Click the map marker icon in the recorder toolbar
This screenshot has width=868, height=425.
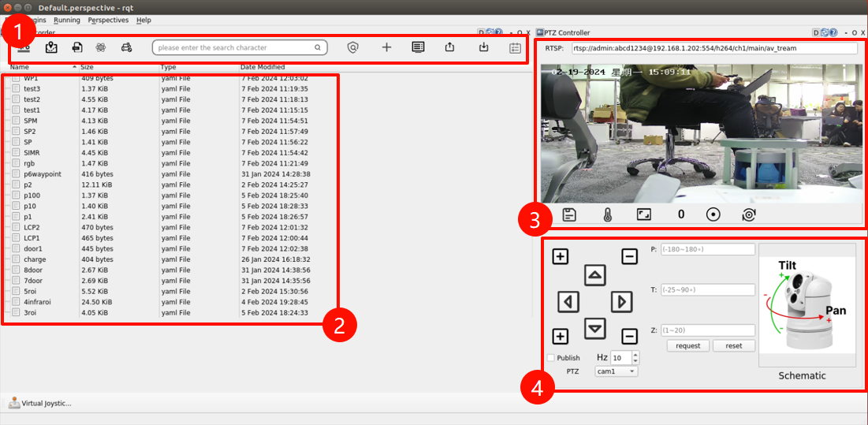[51, 47]
